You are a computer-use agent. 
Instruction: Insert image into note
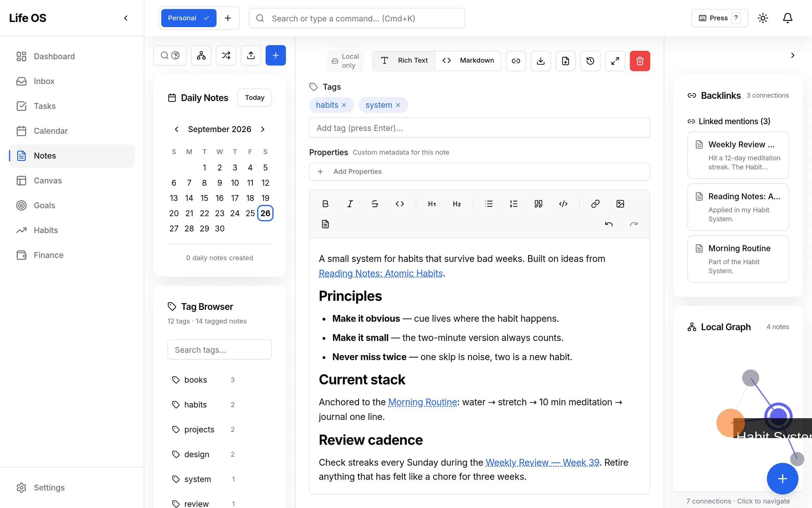click(620, 204)
